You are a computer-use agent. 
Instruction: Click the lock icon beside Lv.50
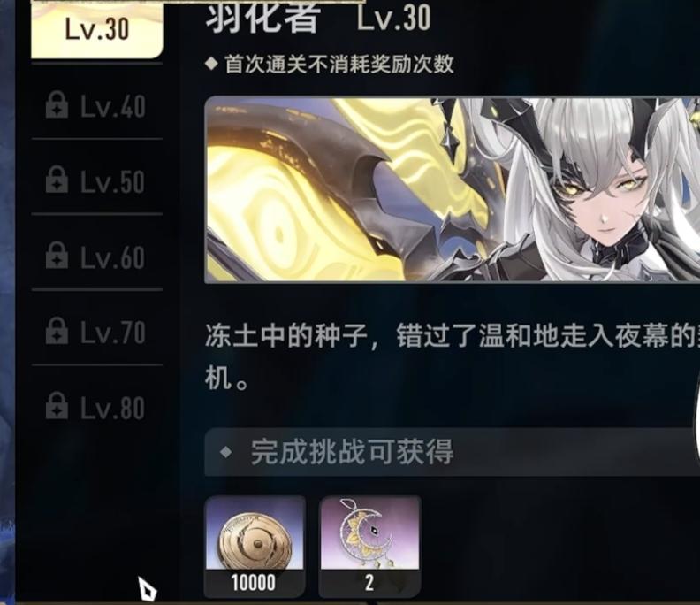click(x=57, y=180)
